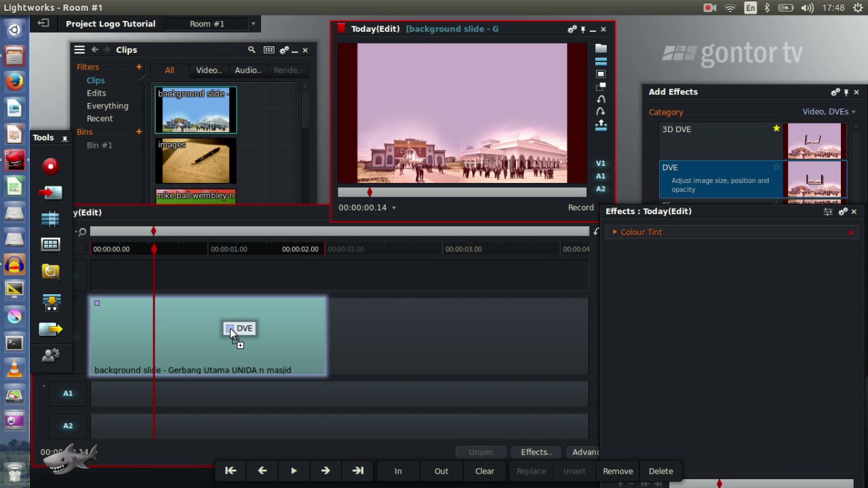Select the Recent filter
This screenshot has height=488, width=868.
tap(100, 119)
